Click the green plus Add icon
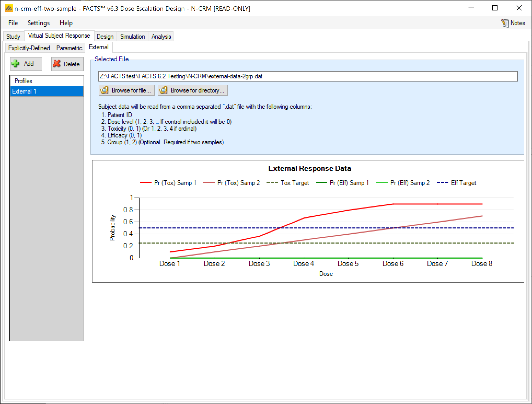 pyautogui.click(x=16, y=64)
